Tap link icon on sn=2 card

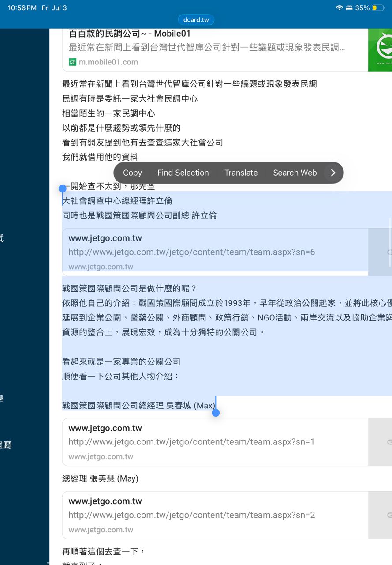pyautogui.click(x=389, y=515)
